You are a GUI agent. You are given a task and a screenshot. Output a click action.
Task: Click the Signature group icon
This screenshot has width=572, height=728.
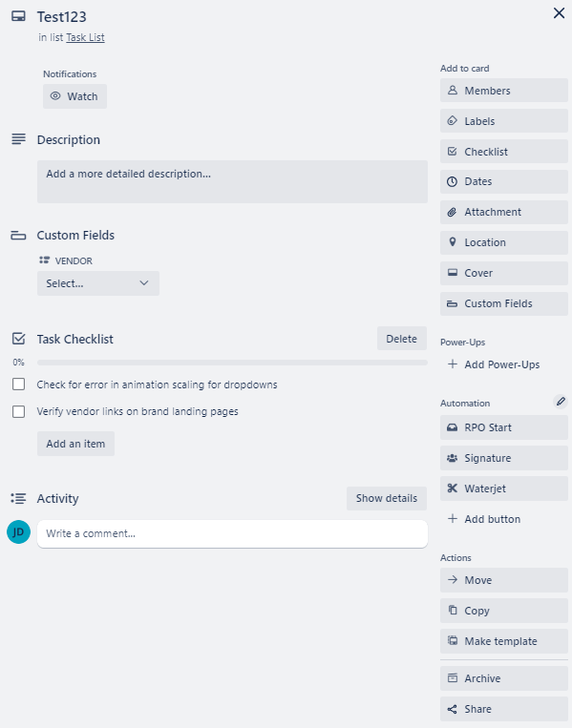point(452,458)
